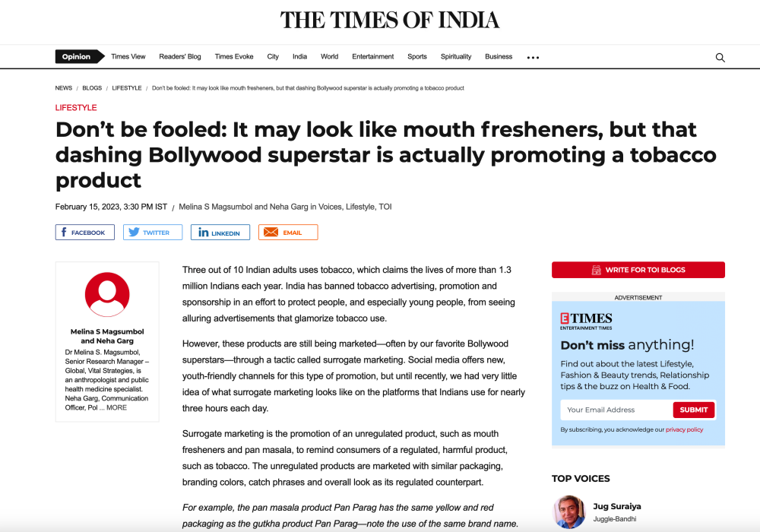Open Jug Suraiya's profile thumbnail
This screenshot has width=760, height=532.
568,511
